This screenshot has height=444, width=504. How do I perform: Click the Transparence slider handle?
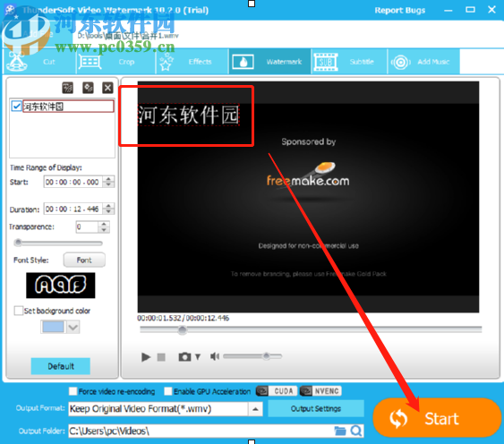coord(18,243)
